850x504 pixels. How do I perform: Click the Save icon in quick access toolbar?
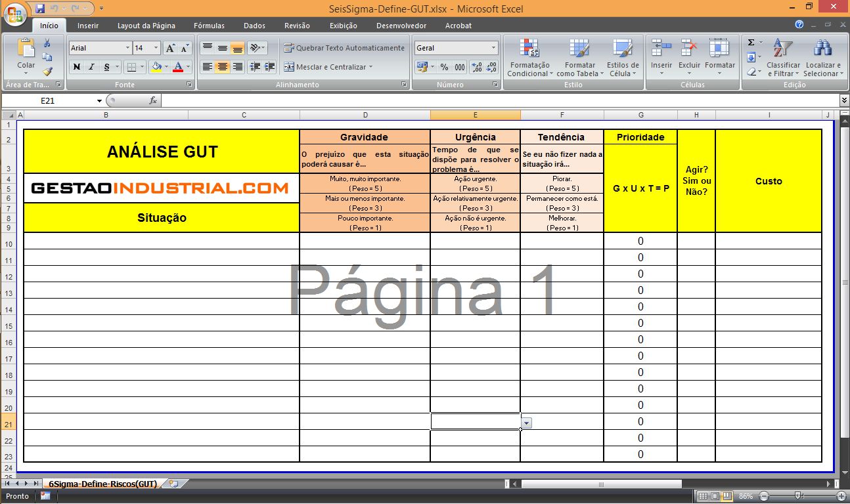(x=40, y=9)
